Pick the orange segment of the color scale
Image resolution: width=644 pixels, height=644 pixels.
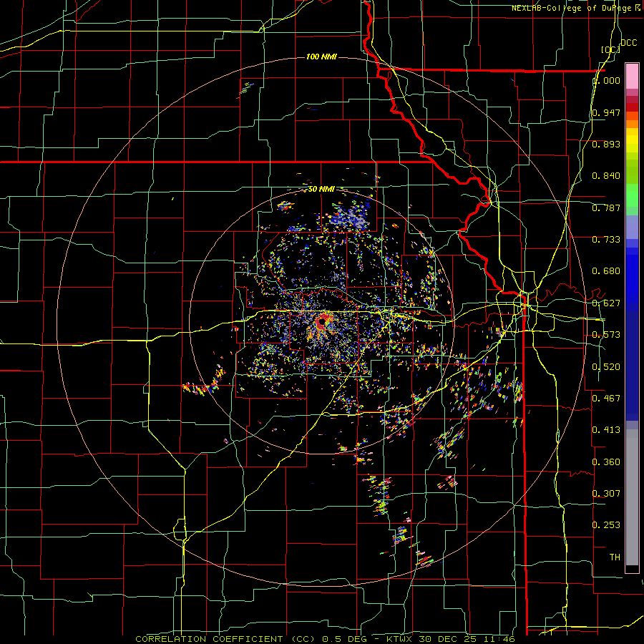[x=632, y=120]
